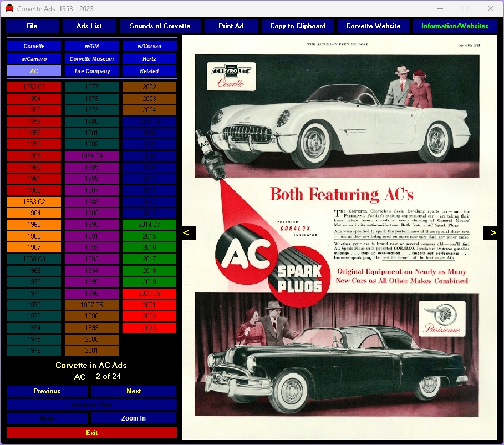Screen dimensions: 504x445
Task: Choose year 2021
Action: coord(150,305)
